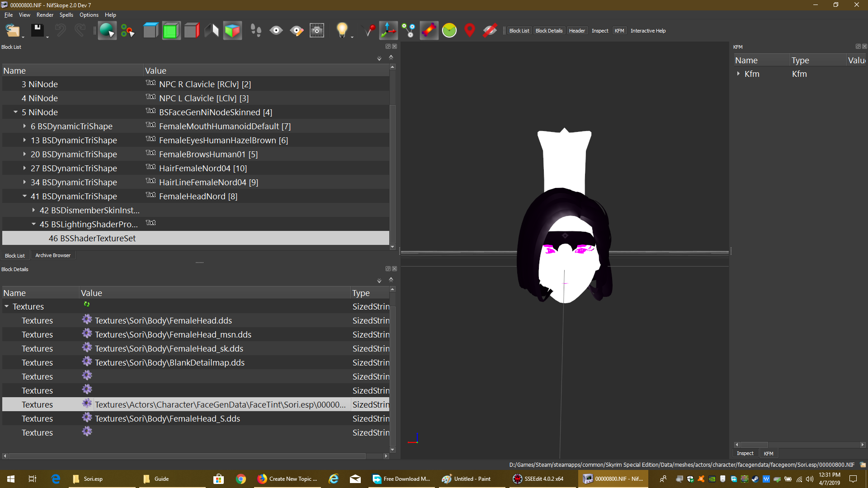
Task: Click the Load file icon
Action: (12, 31)
